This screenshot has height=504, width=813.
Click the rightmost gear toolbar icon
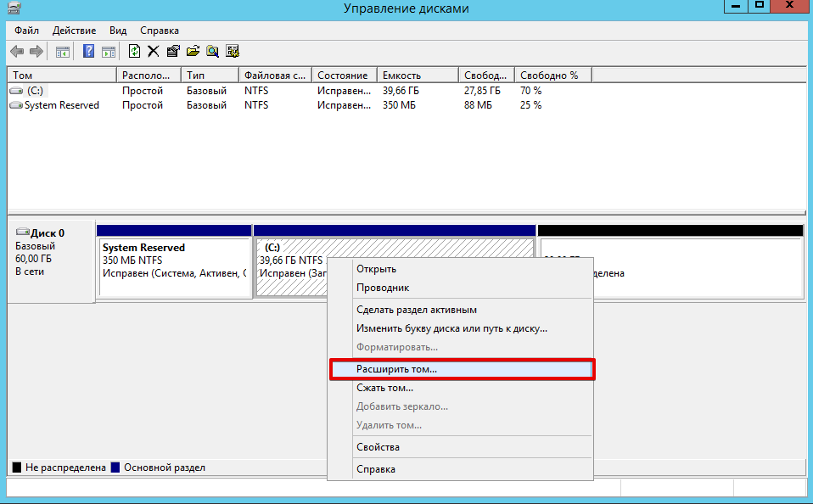(233, 51)
